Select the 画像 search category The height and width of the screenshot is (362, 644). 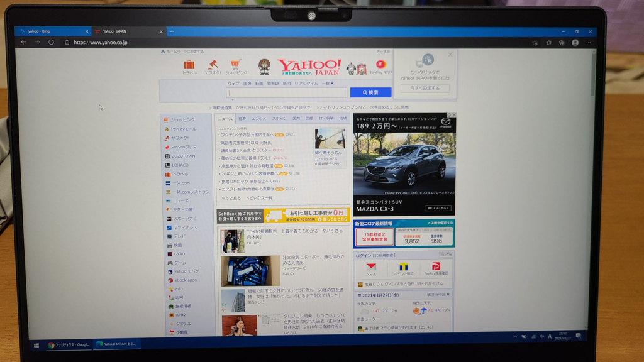(247, 84)
